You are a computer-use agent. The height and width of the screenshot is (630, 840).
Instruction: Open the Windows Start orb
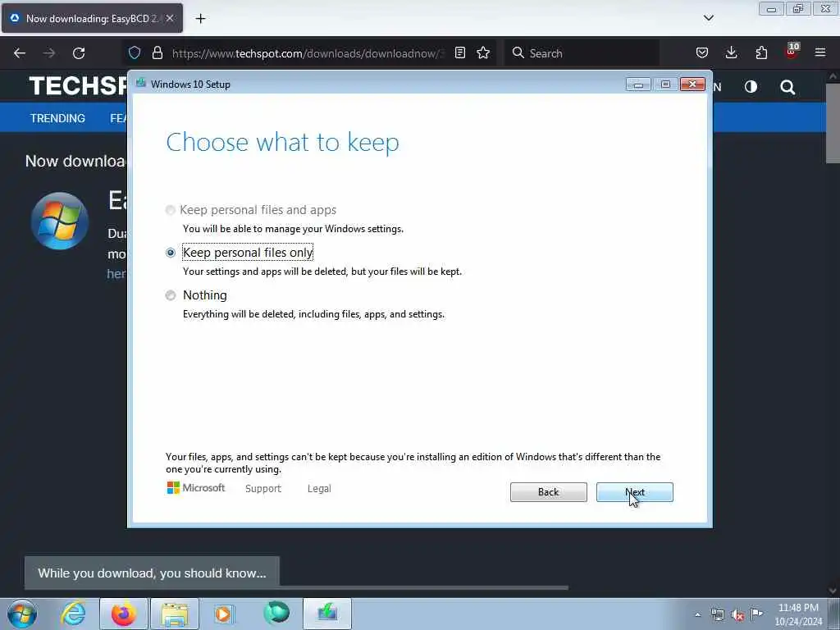22,614
